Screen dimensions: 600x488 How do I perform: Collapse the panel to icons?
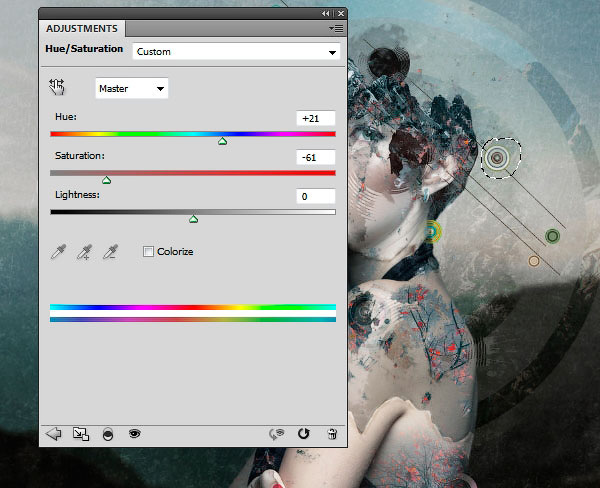tap(325, 13)
